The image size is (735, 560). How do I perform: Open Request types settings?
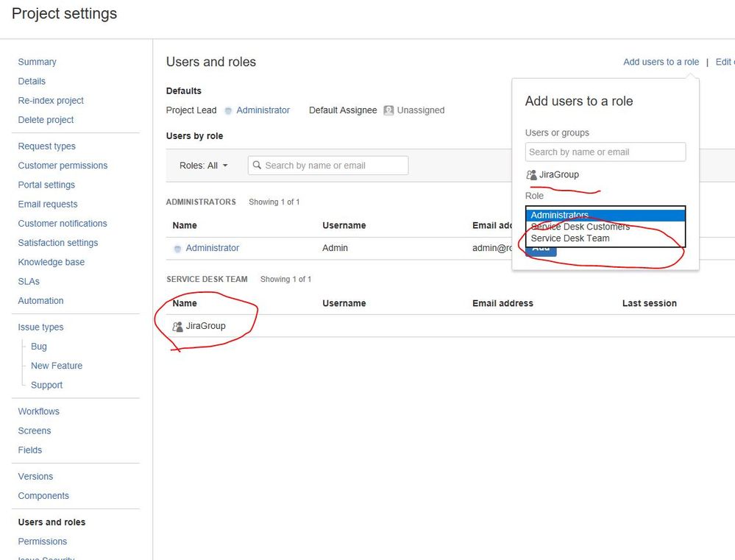point(47,146)
